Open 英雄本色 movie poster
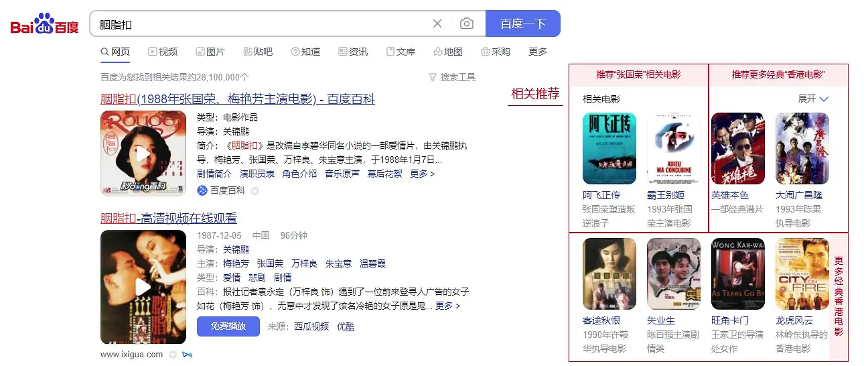Screen dimensions: 868x366 click(x=738, y=148)
